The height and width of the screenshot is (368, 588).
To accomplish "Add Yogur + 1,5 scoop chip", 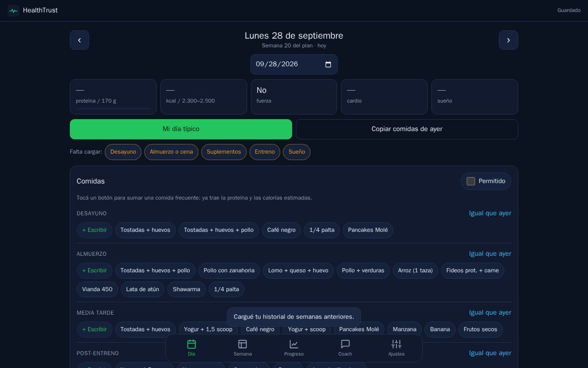I will pos(208,329).
